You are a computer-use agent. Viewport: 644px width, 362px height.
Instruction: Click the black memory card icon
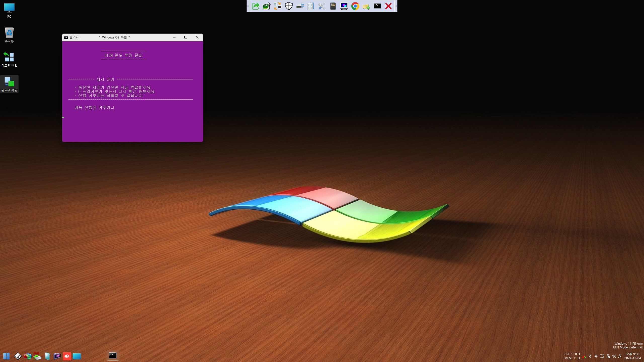click(333, 6)
